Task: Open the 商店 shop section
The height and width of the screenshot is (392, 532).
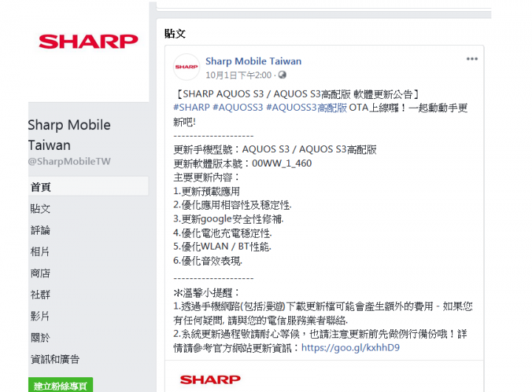Action: tap(41, 273)
